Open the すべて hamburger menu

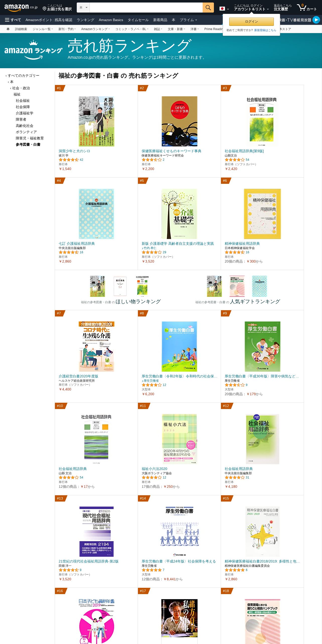[13, 20]
